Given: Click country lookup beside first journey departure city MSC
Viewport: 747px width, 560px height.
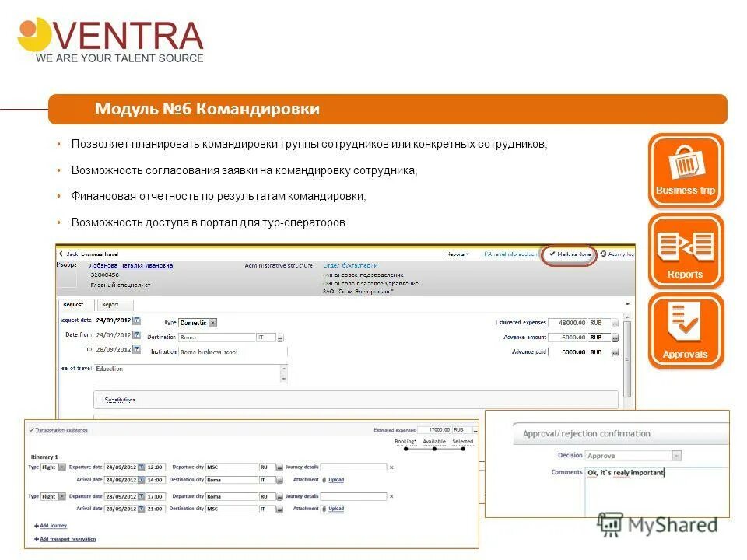Looking at the screenshot, I should 279,467.
